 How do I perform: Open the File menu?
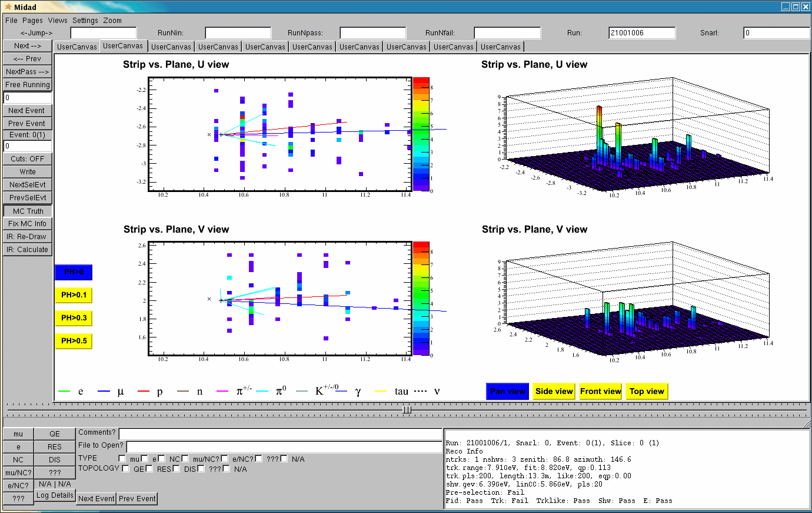coord(11,20)
